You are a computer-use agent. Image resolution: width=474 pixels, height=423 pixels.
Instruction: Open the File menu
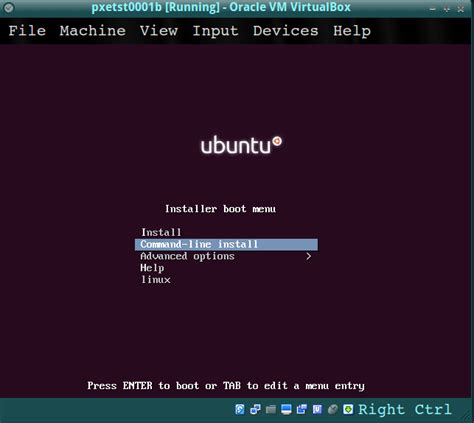point(27,31)
